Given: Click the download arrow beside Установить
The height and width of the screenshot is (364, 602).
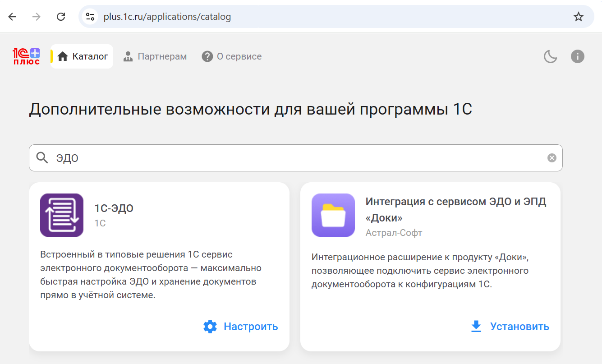Looking at the screenshot, I should pyautogui.click(x=476, y=327).
